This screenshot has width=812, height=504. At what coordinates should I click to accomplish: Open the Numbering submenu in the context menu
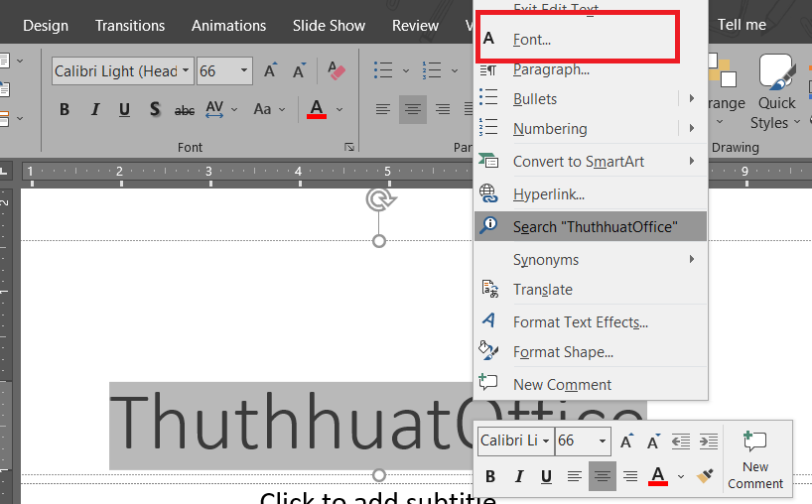coord(591,128)
